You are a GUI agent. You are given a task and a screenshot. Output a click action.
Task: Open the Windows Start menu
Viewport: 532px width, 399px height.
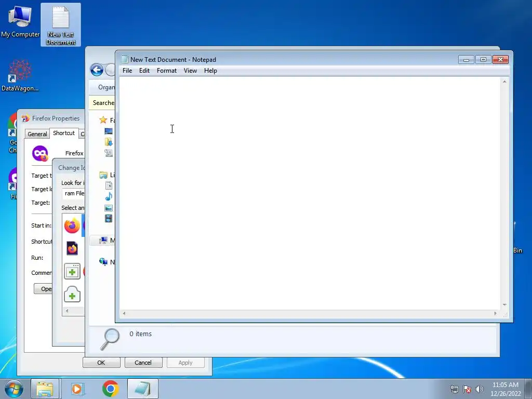pos(13,389)
